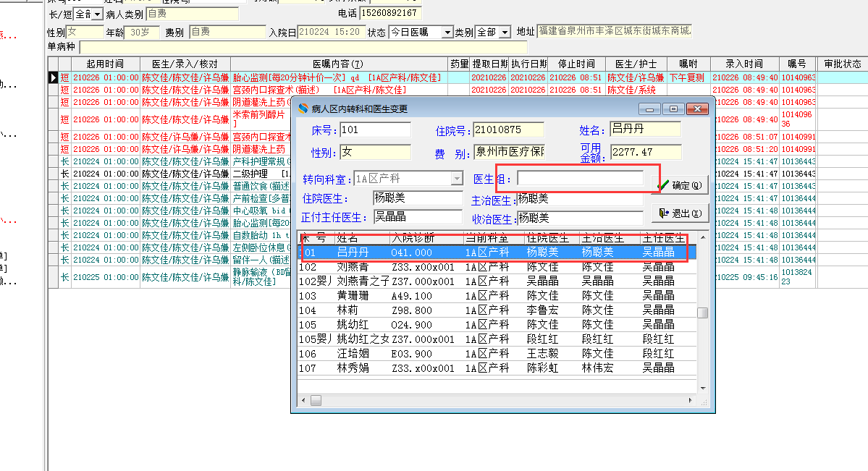This screenshot has width=868, height=471.
Task: Open the 类别 全部 dropdown
Action: 505,33
